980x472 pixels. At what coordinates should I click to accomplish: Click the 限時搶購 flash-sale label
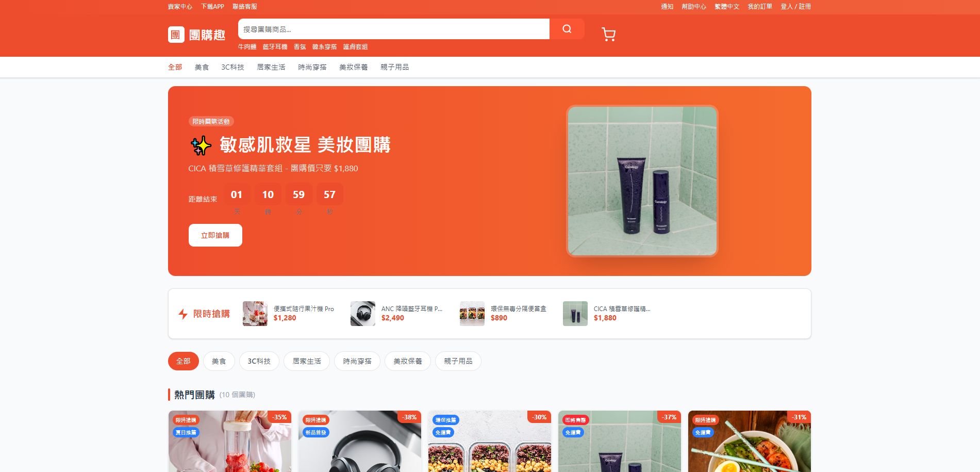pyautogui.click(x=211, y=314)
